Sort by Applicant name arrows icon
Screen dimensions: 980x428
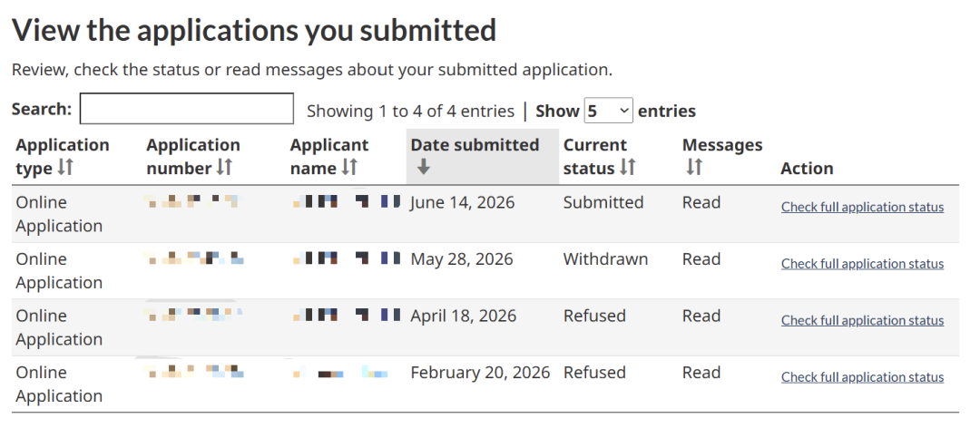(350, 168)
